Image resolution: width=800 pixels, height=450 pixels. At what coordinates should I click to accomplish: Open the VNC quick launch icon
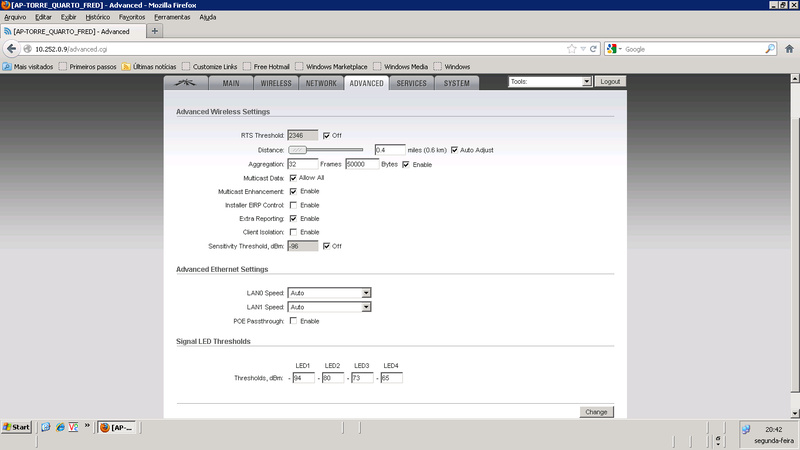pos(73,427)
